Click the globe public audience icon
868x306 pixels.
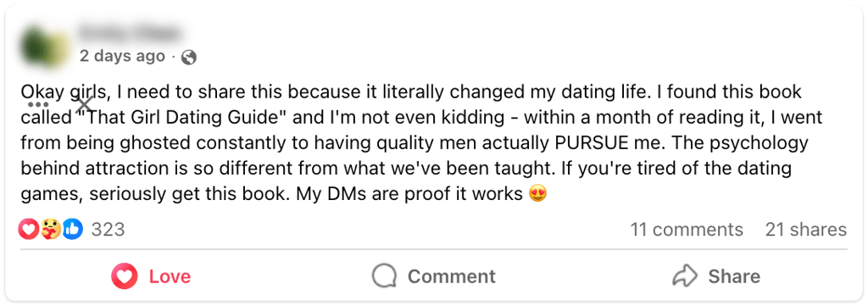click(189, 57)
